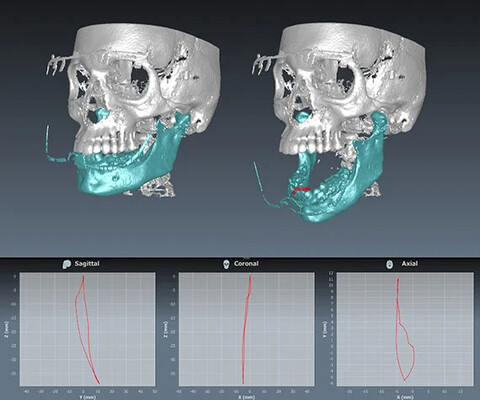Select the Sagittal panel title
This screenshot has width=480, height=400.
pos(87,264)
